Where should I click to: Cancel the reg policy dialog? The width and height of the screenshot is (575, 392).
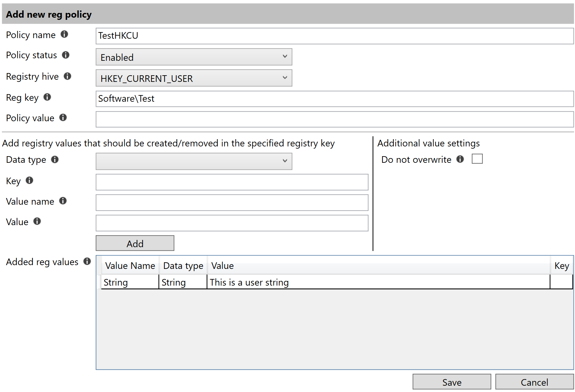(x=534, y=382)
